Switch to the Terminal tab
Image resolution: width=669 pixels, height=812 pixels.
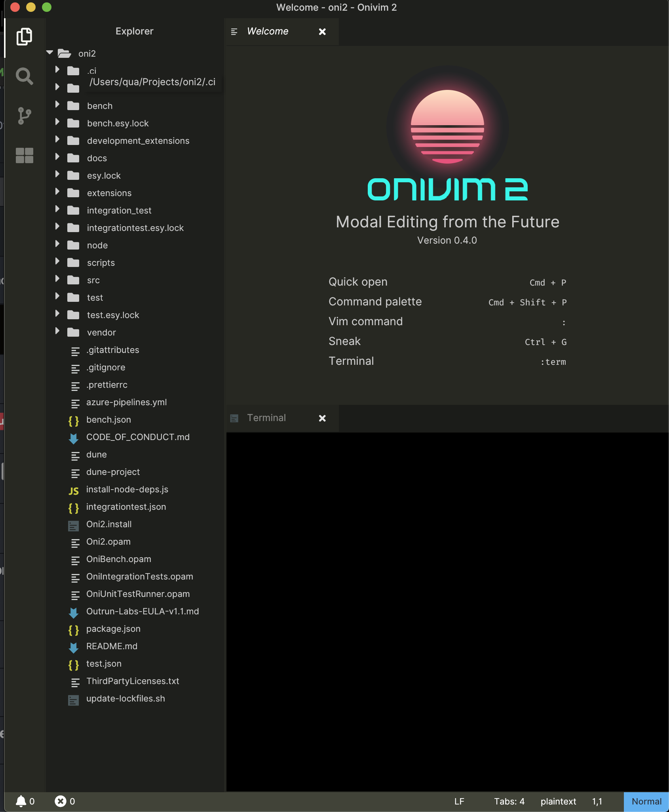point(266,418)
